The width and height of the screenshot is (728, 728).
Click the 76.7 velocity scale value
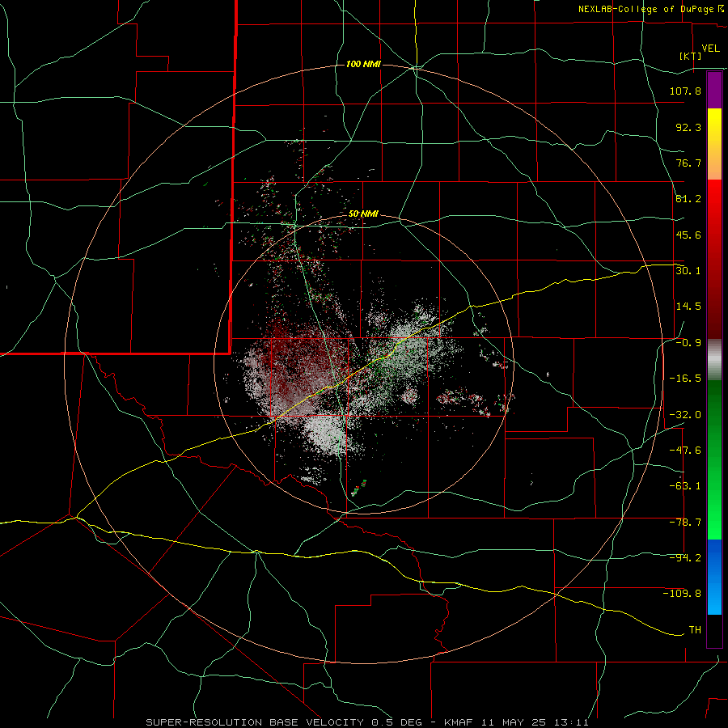(688, 163)
